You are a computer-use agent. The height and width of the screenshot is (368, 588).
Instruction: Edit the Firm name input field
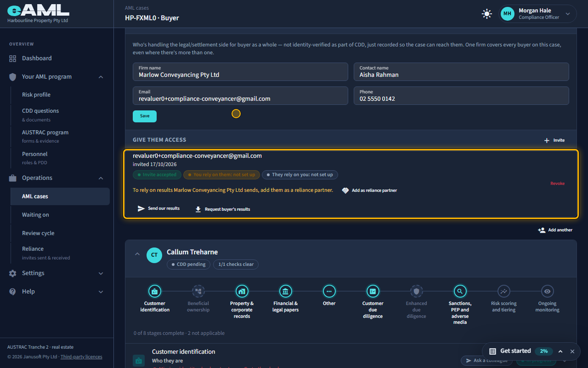point(240,72)
